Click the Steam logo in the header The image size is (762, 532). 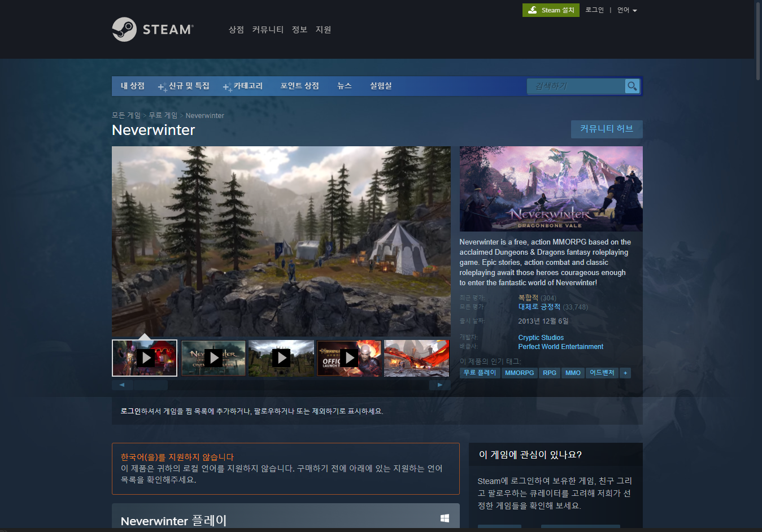(x=153, y=29)
